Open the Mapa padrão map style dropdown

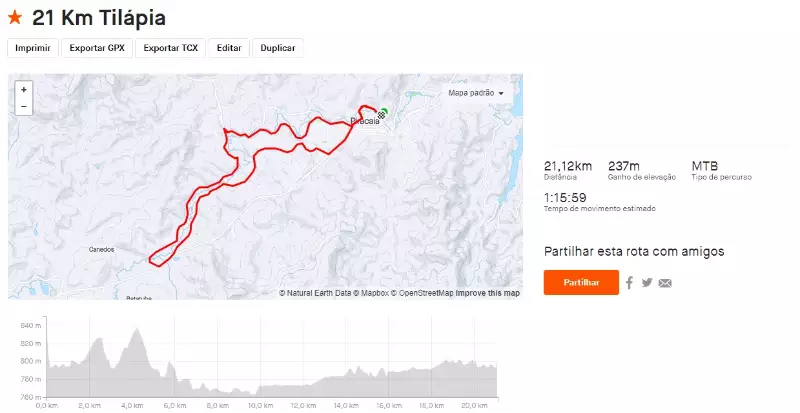(x=476, y=93)
